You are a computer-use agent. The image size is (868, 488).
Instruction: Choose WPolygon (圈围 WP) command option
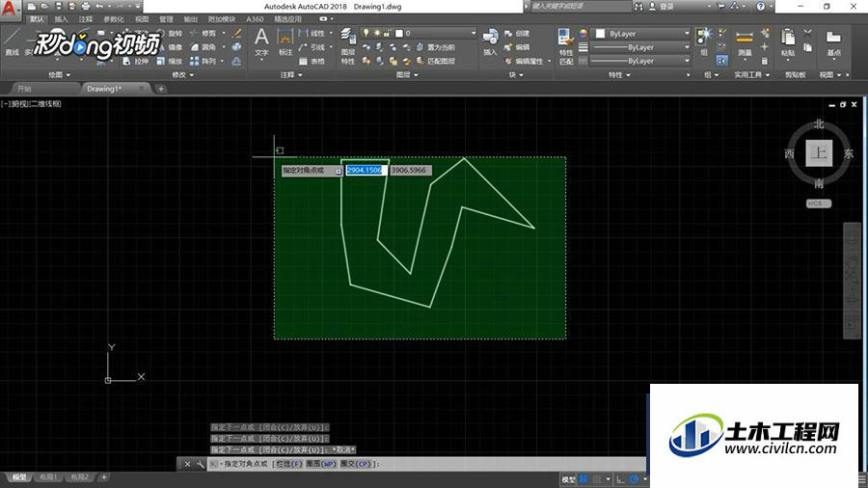321,464
